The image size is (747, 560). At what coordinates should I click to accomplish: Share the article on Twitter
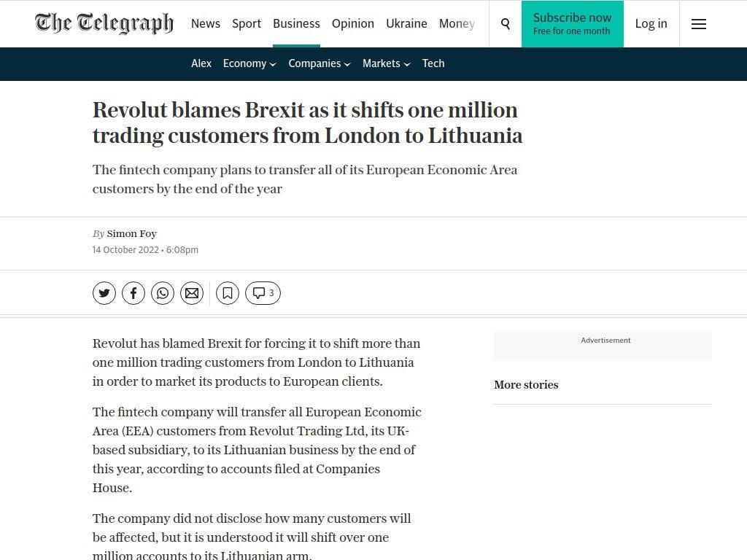coord(104,292)
